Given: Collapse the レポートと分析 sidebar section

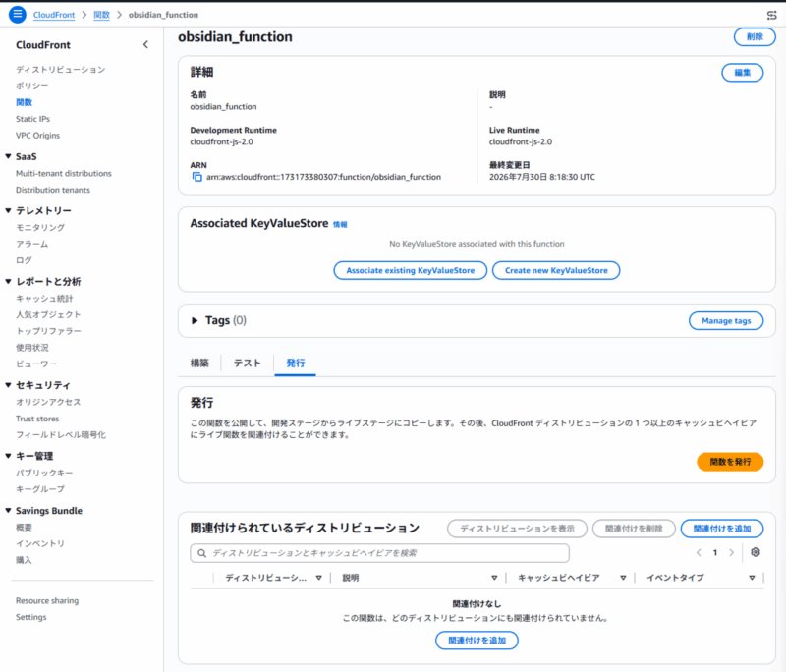Looking at the screenshot, I should (x=8, y=281).
